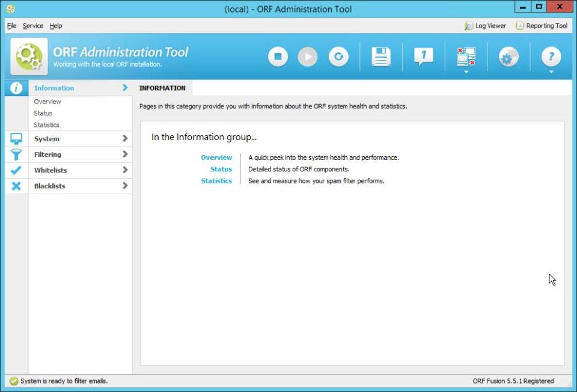Open Statistics in the sidebar
Viewport: 577px width, 392px height.
[x=46, y=125]
